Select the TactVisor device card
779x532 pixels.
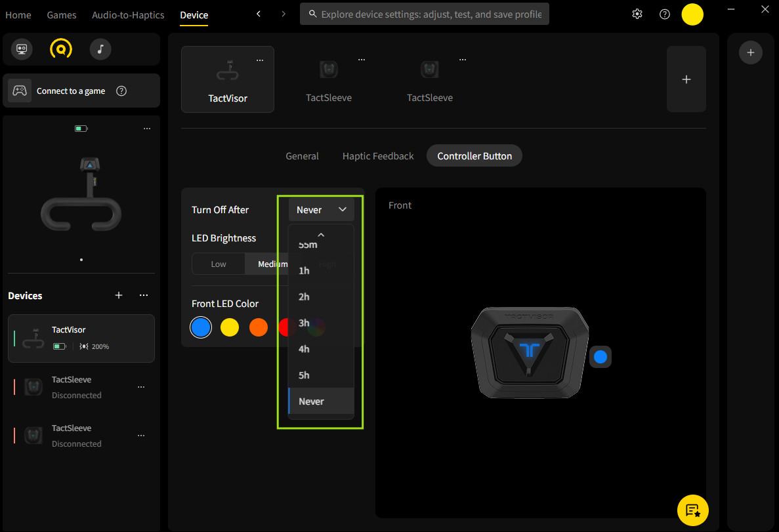tap(228, 79)
